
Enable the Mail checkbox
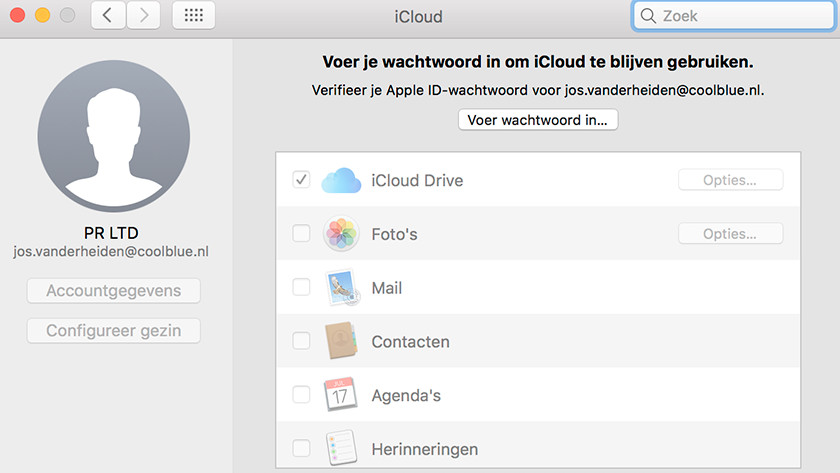click(301, 288)
